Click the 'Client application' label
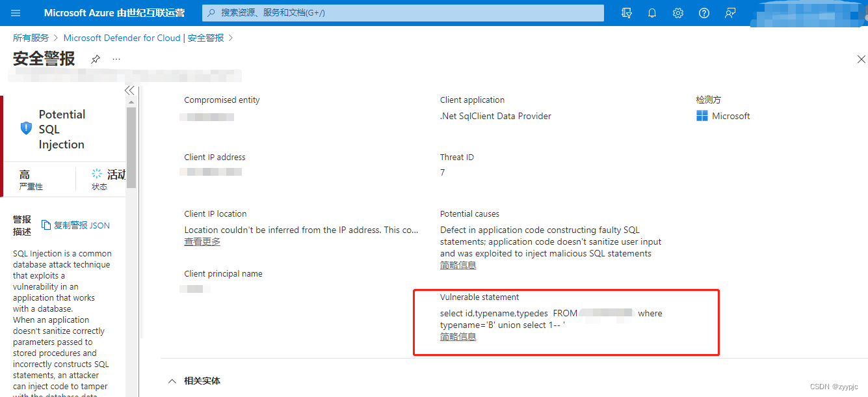This screenshot has height=397, width=868. (x=472, y=100)
